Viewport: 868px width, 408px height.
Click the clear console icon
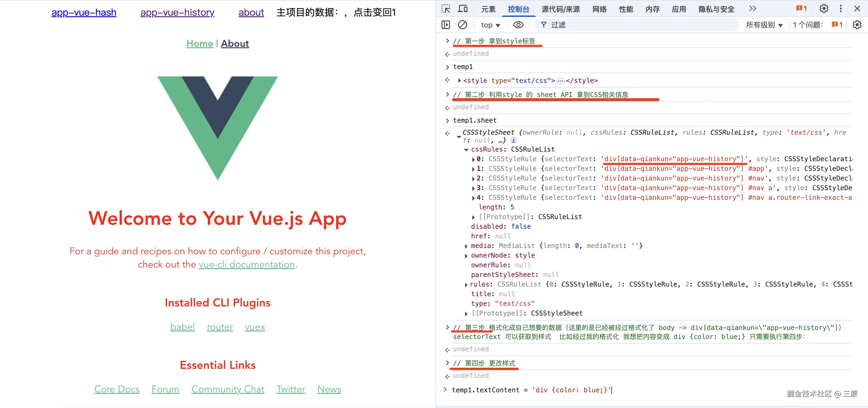point(463,25)
